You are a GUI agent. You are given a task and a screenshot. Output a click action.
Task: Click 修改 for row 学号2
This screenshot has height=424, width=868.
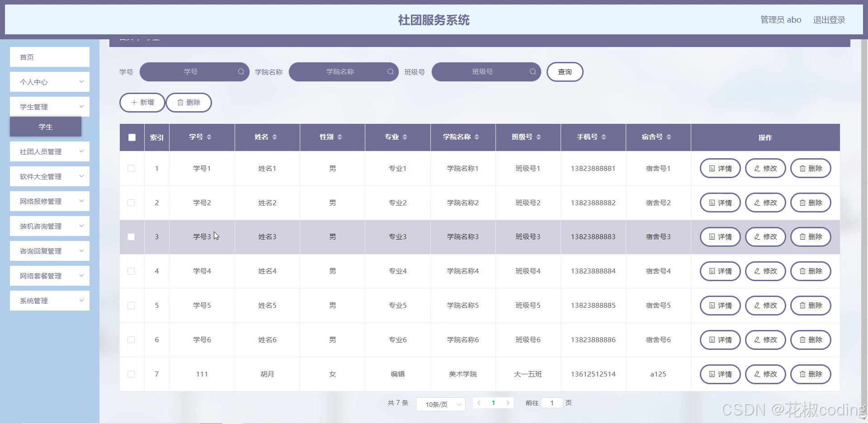coord(765,203)
